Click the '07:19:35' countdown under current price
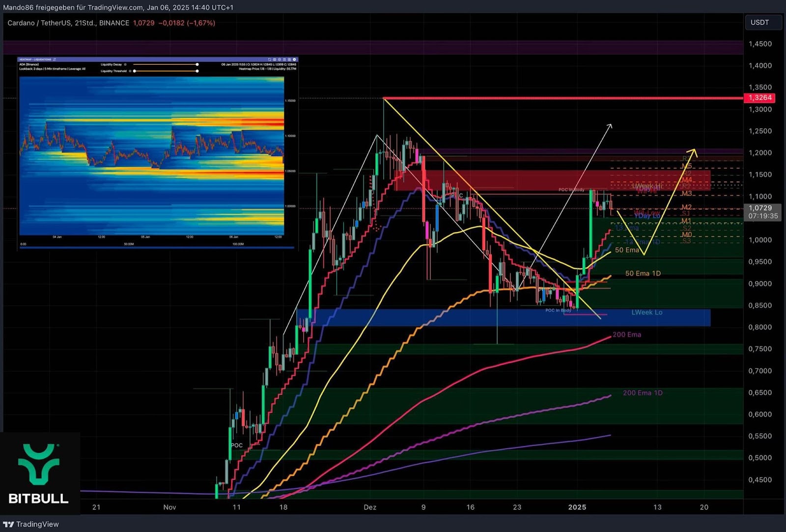The height and width of the screenshot is (532, 786). (x=763, y=216)
